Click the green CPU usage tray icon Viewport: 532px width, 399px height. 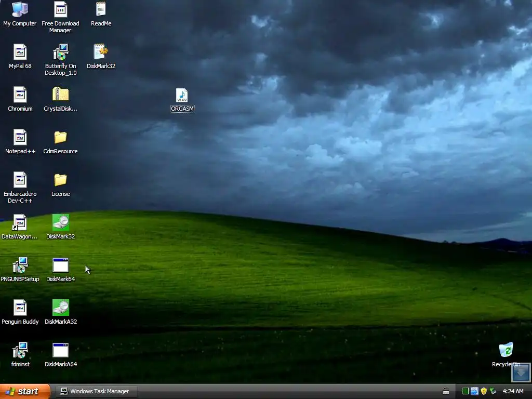(x=465, y=391)
